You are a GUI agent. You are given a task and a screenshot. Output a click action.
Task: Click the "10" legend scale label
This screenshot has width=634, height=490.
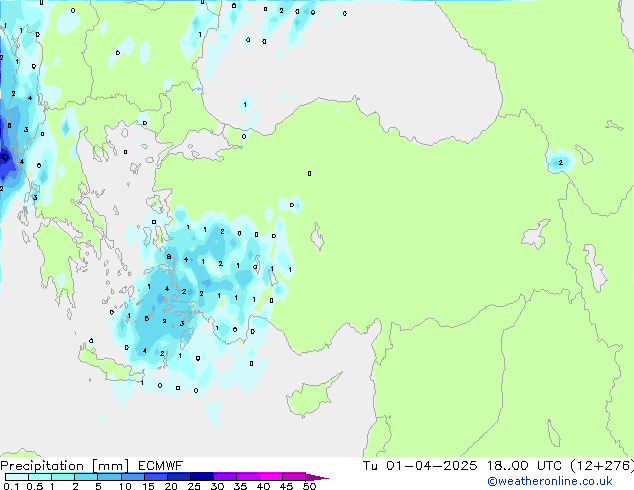[125, 486]
